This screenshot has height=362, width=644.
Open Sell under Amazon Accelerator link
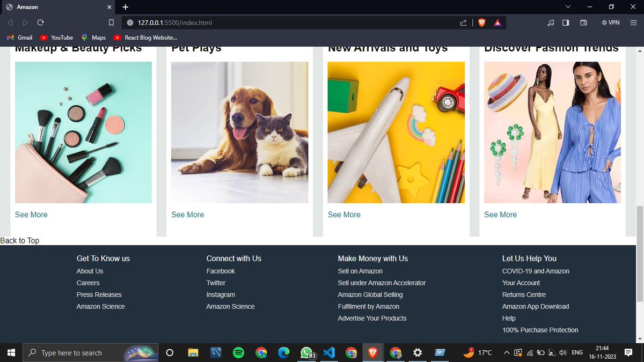[x=382, y=283]
